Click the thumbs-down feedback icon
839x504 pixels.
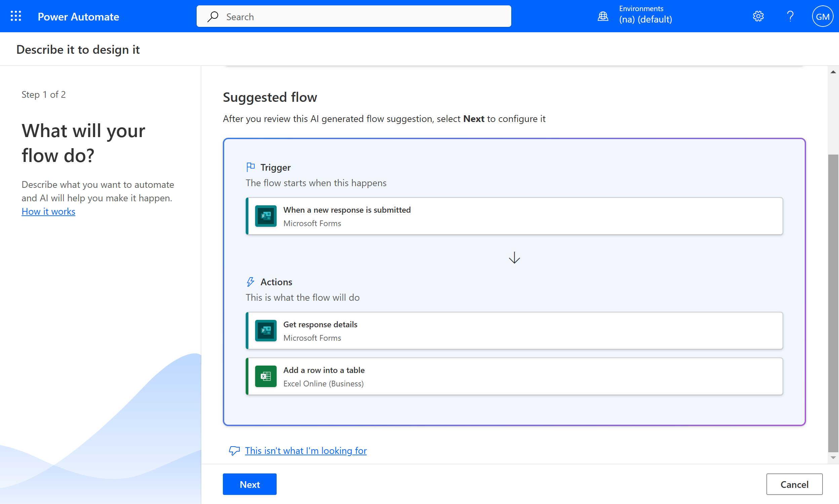point(234,451)
